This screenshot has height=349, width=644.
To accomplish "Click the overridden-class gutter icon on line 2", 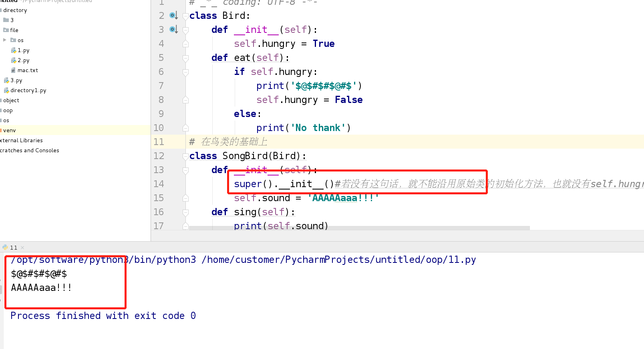I will click(173, 16).
